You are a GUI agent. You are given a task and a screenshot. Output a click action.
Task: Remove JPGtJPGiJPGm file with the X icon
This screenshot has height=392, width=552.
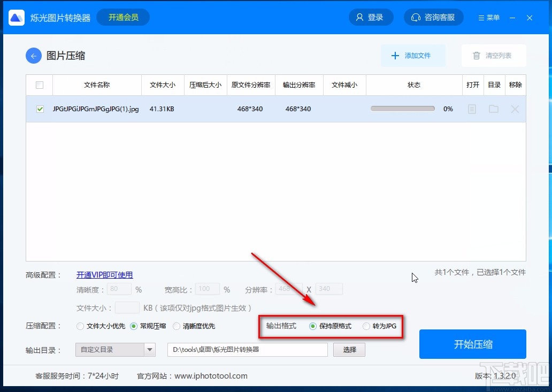515,109
